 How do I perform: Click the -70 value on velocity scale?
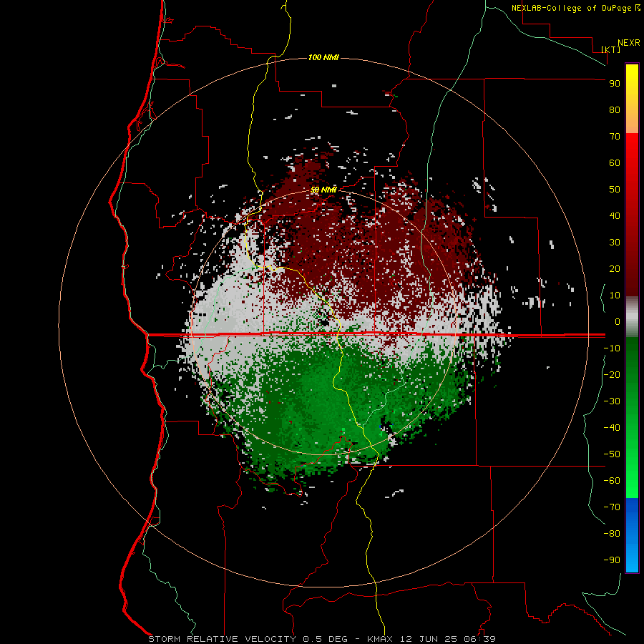(x=612, y=507)
